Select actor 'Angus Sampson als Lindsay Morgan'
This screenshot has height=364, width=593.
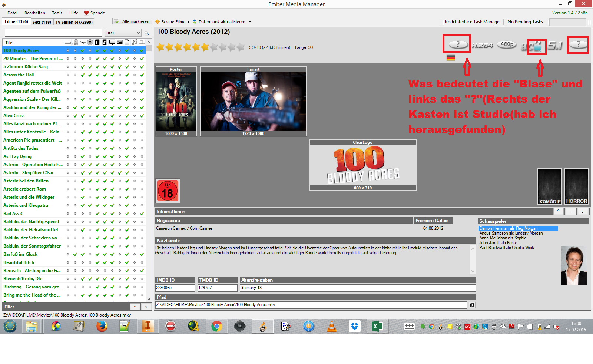coord(511,233)
